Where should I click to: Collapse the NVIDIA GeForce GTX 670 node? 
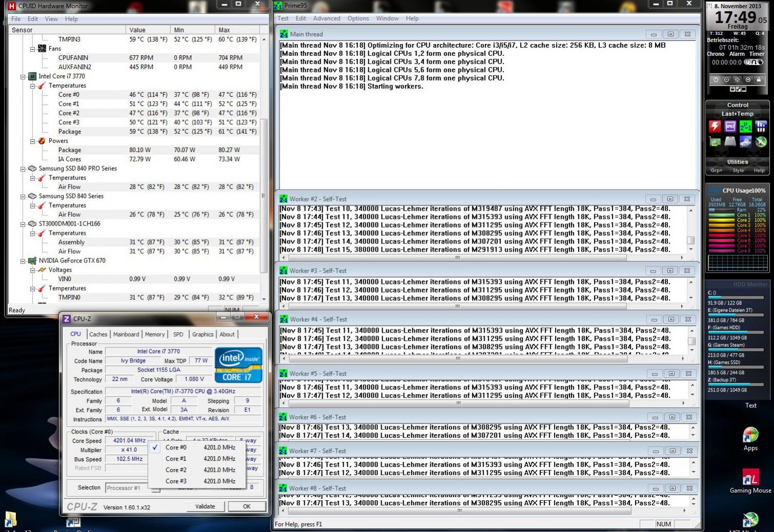click(x=23, y=261)
